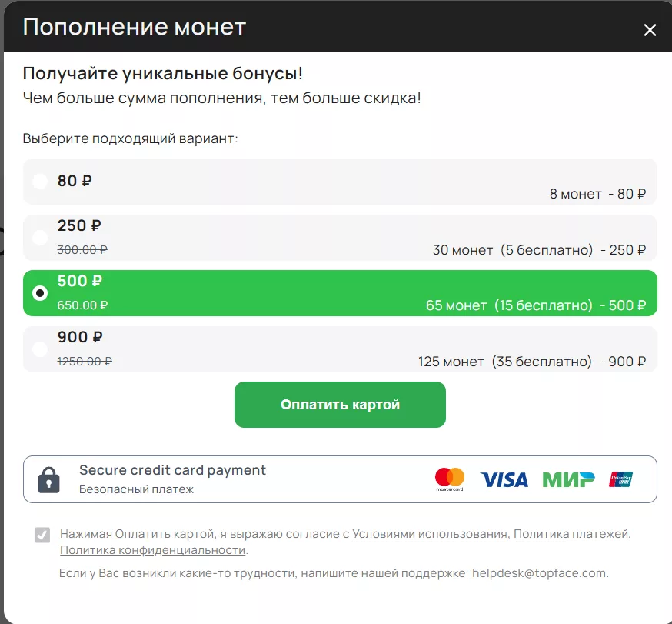Image resolution: width=672 pixels, height=624 pixels.
Task: Toggle the payment agreement checkbox
Action: pos(42,535)
